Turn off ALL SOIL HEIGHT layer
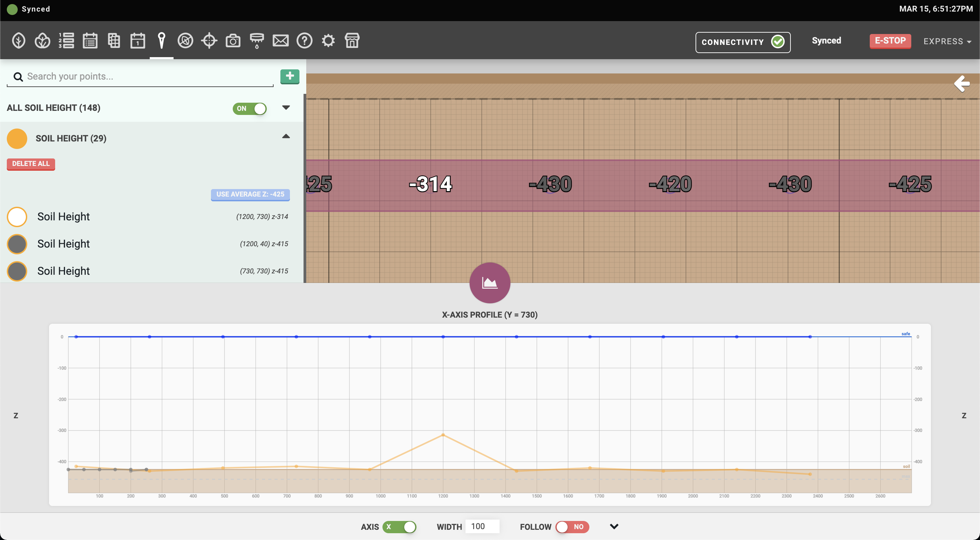Screen dimensions: 980x540 (250, 109)
